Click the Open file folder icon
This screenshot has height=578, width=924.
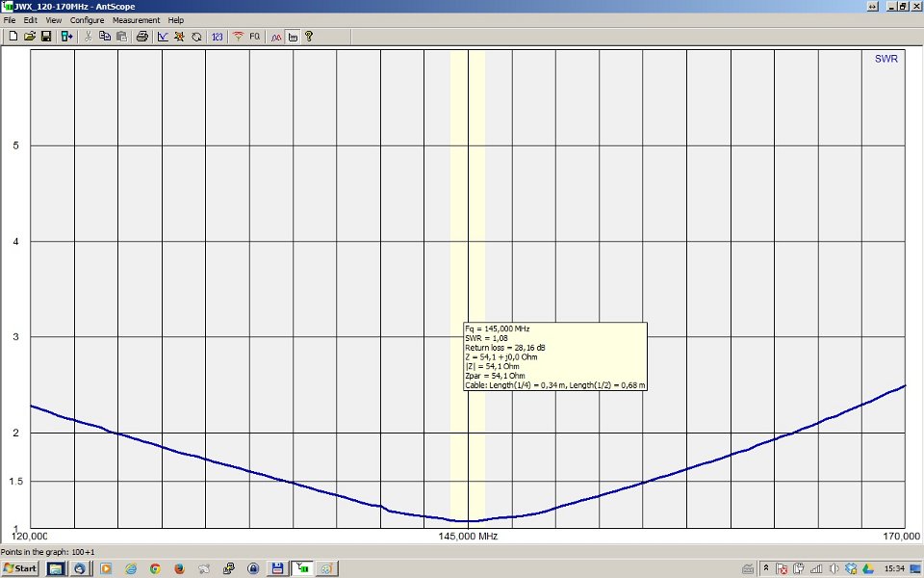29,37
